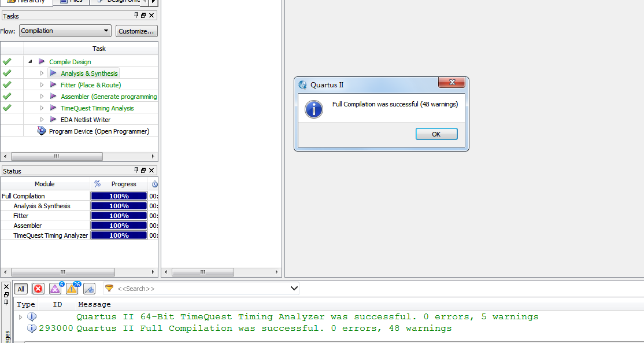Image resolution: width=644 pixels, height=343 pixels.
Task: Click the Module column header
Action: (45, 184)
